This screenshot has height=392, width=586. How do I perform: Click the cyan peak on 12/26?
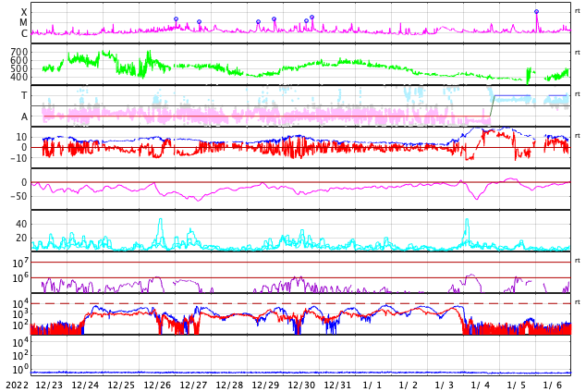pyautogui.click(x=161, y=220)
